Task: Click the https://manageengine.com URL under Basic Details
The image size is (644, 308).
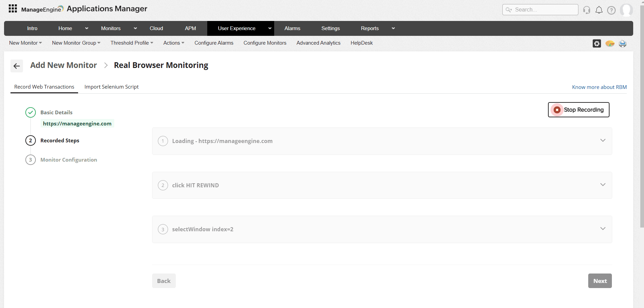Action: [77, 123]
